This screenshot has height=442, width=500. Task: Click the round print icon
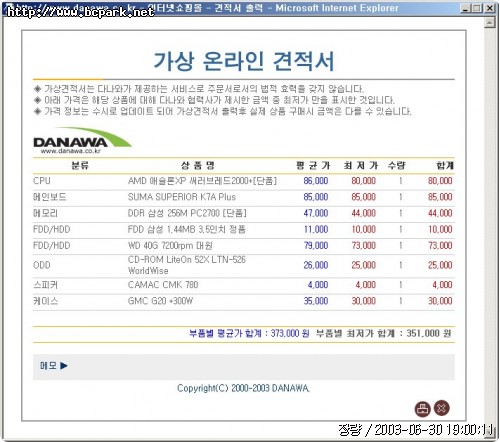click(422, 408)
